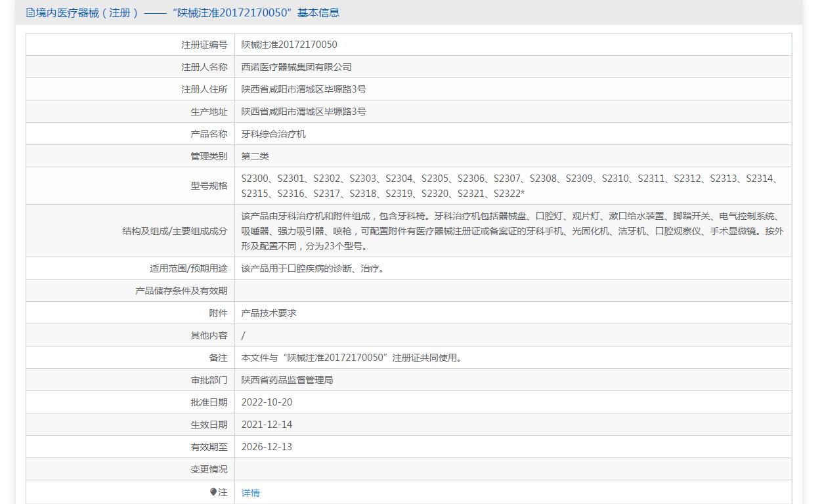The height and width of the screenshot is (504, 822).
Task: Click the 产品名称 label
Action: 209,134
